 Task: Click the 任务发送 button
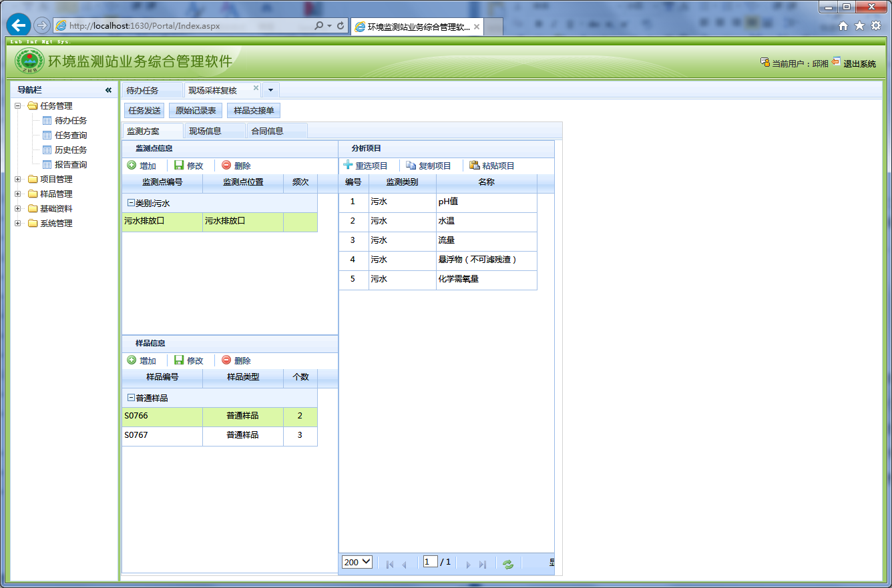(x=144, y=111)
